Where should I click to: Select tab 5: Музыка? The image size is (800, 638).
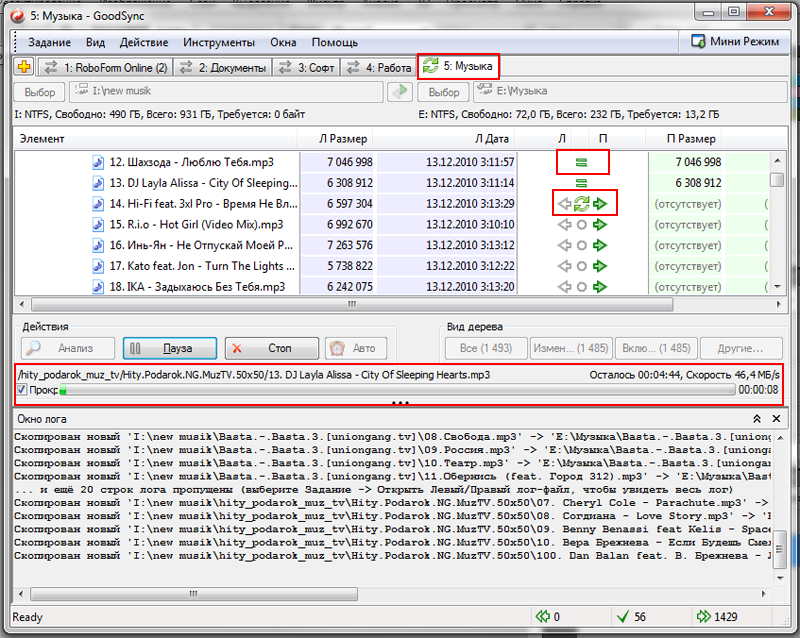458,66
